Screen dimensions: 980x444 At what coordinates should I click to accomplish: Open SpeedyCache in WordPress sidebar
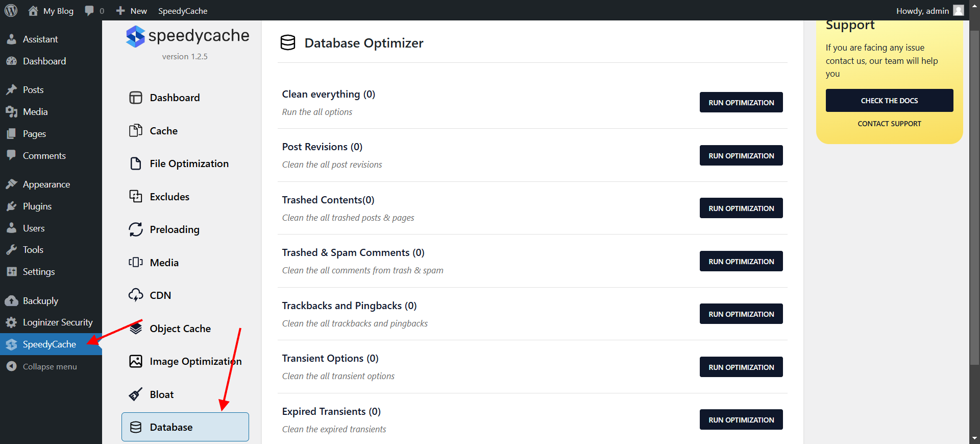[51, 344]
